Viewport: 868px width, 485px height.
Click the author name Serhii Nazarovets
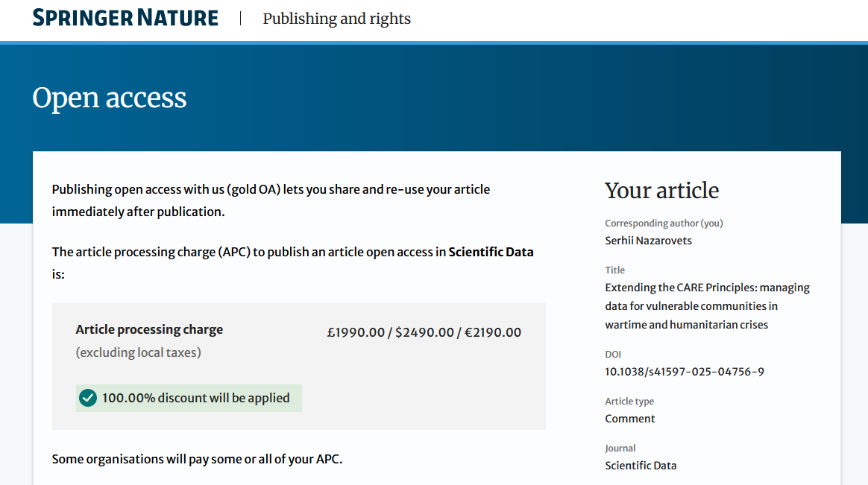(648, 241)
